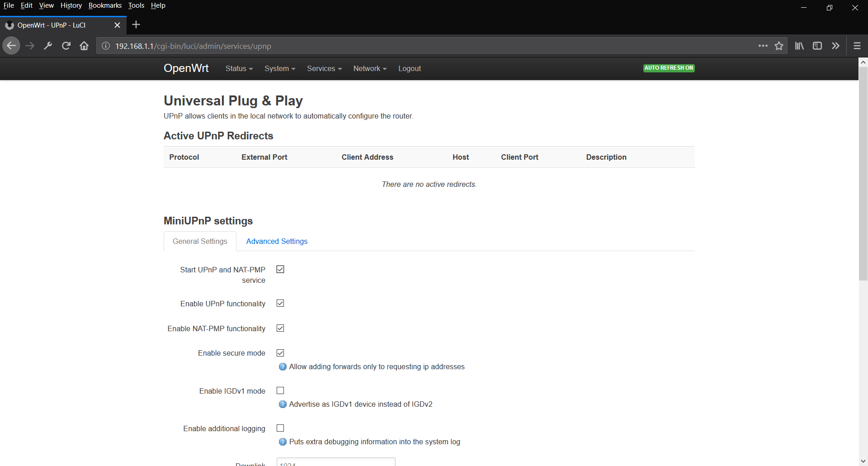Bookmark this page with the star icon
The image size is (868, 466).
[779, 46]
